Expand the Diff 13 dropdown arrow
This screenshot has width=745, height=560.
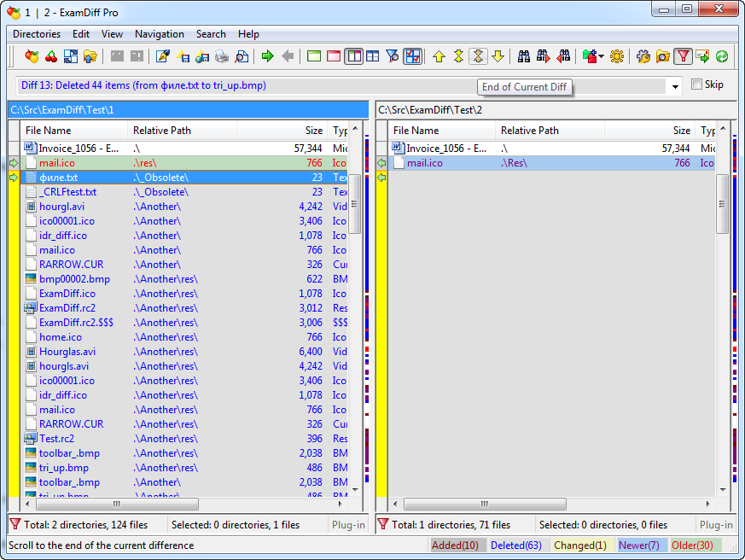[675, 87]
